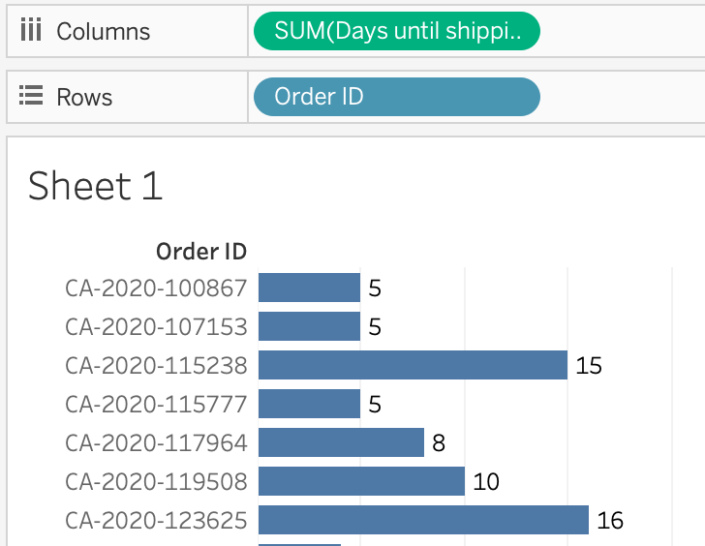Screen dimensions: 705x546
Task: Select row label CA-2020-115238
Action: [156, 366]
